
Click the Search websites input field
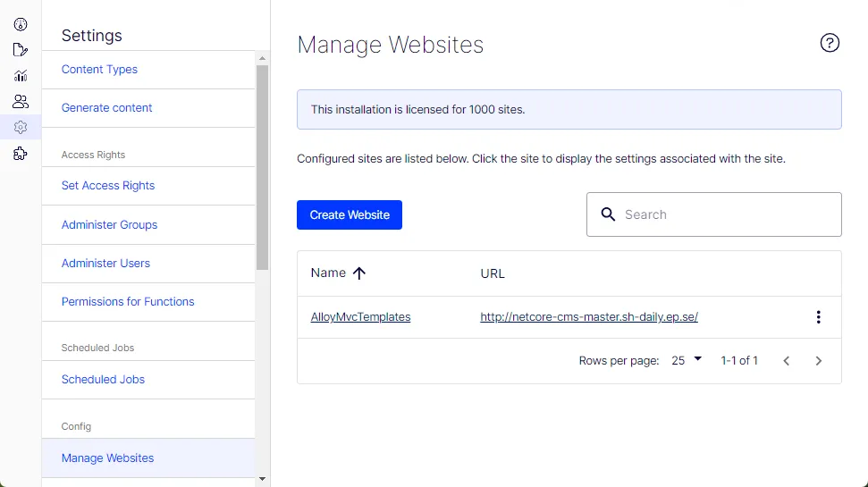click(x=713, y=214)
